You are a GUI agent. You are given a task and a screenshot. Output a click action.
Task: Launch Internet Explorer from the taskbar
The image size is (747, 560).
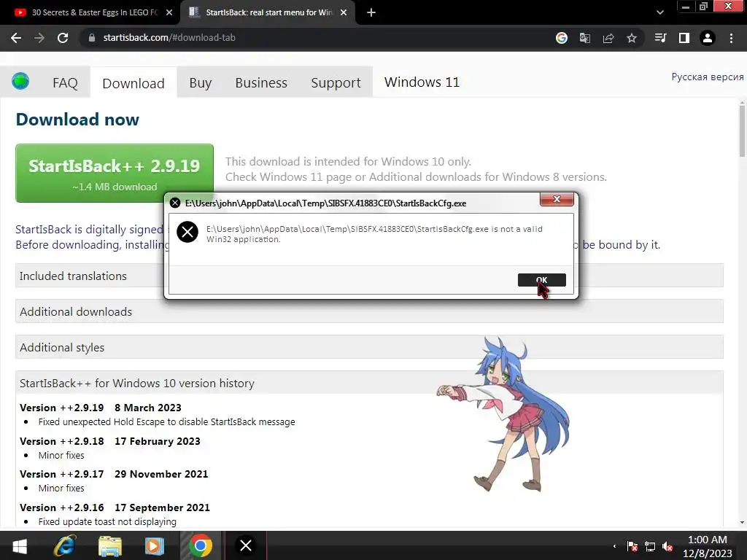[x=65, y=545]
